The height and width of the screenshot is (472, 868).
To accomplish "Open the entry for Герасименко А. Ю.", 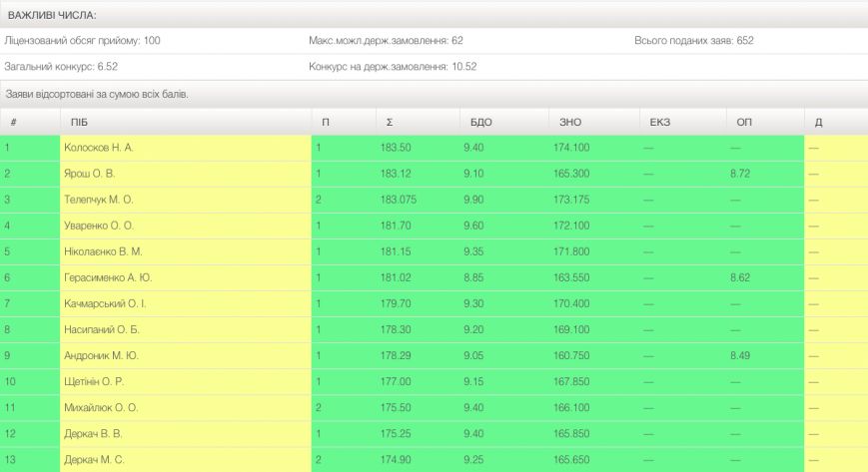I will click(107, 277).
